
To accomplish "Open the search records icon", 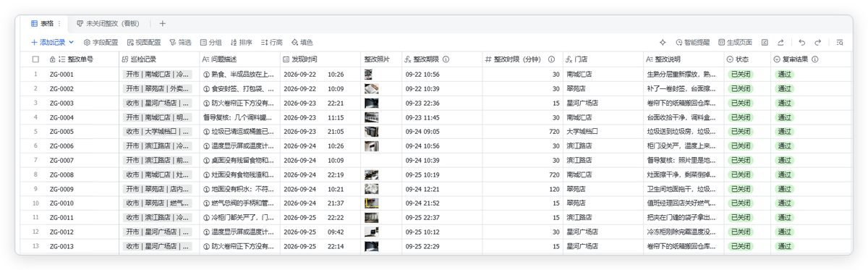I will click(840, 43).
